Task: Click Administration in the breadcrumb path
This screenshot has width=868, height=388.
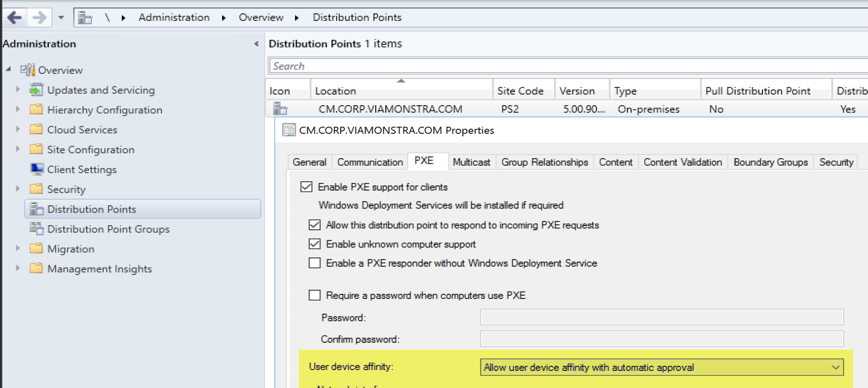Action: coord(174,18)
